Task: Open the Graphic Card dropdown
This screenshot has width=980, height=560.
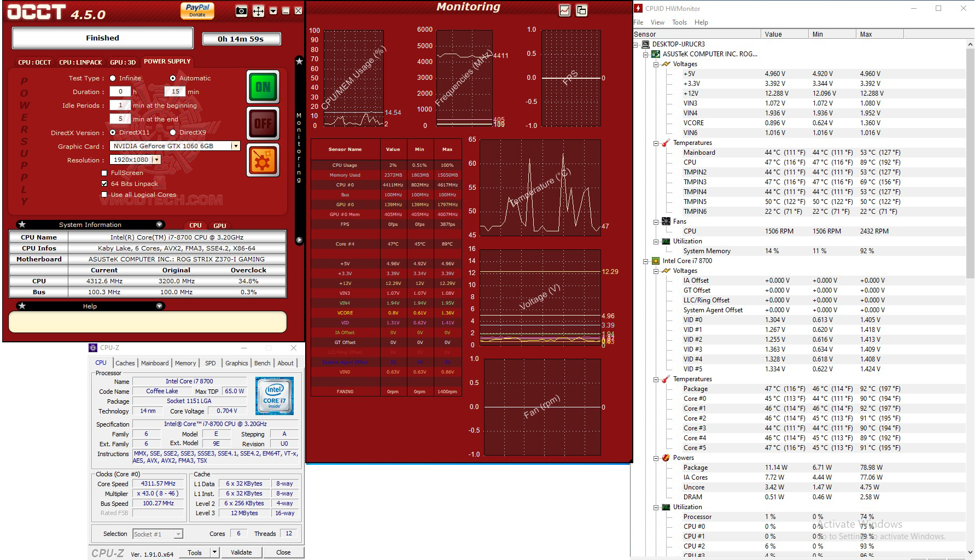Action: coord(236,146)
